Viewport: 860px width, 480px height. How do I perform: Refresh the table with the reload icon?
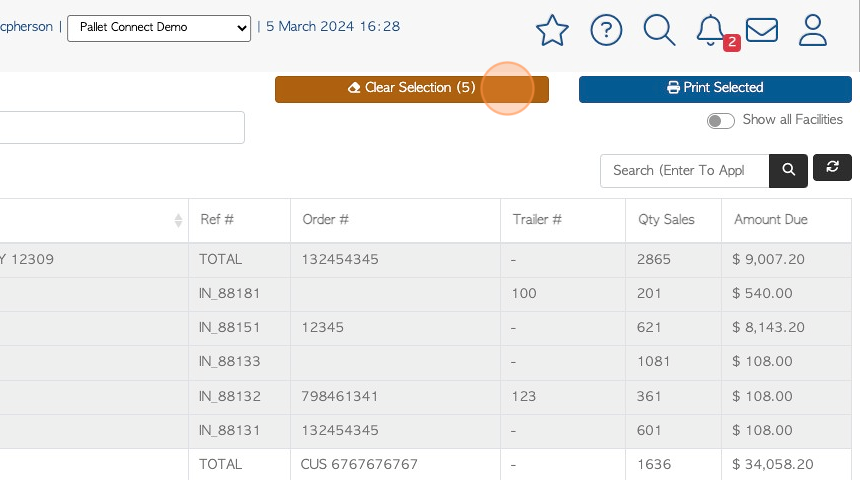pos(832,167)
